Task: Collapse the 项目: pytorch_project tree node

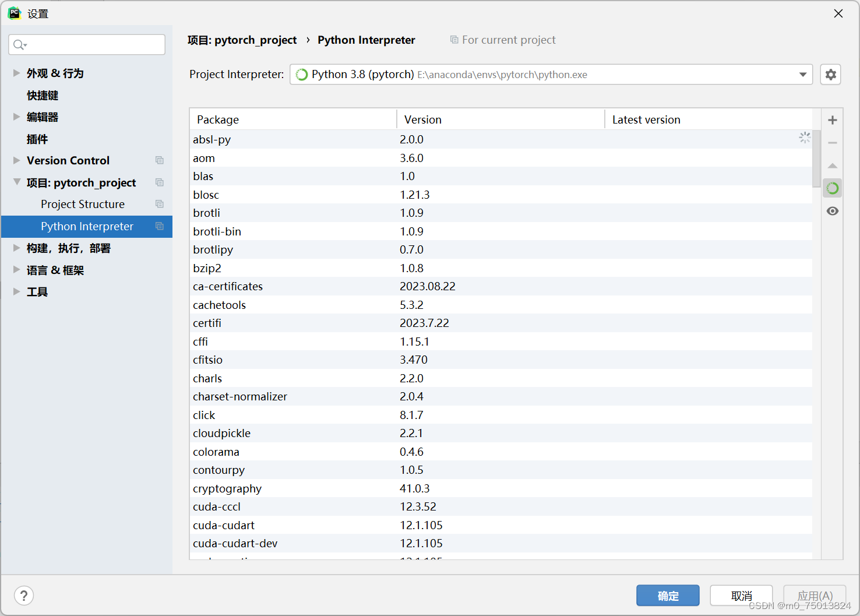Action: tap(16, 182)
